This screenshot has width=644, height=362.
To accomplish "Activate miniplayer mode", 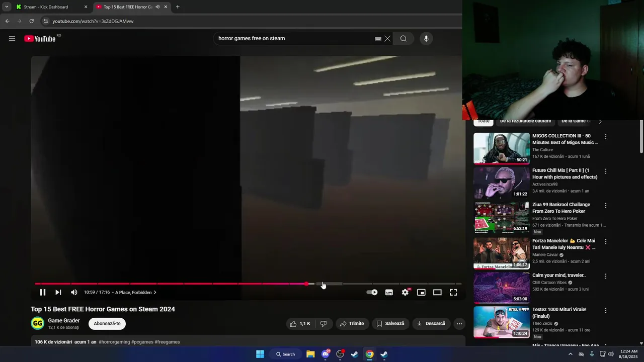I will (x=421, y=292).
